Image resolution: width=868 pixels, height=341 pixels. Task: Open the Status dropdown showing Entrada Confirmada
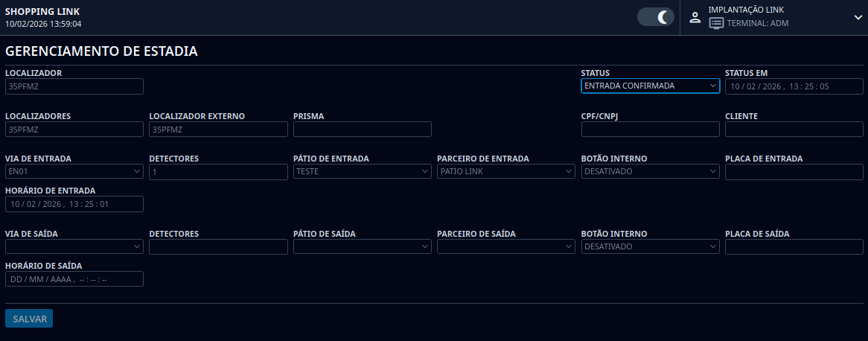tap(650, 86)
